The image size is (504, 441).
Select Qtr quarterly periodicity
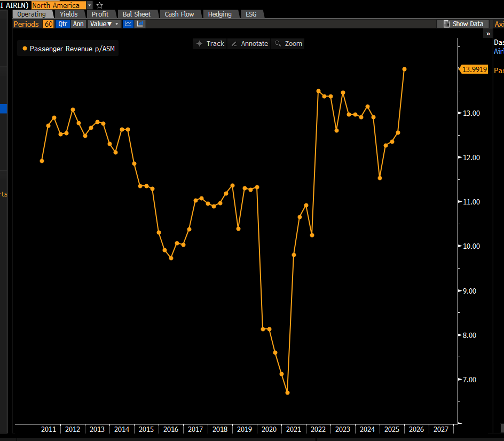pyautogui.click(x=62, y=24)
